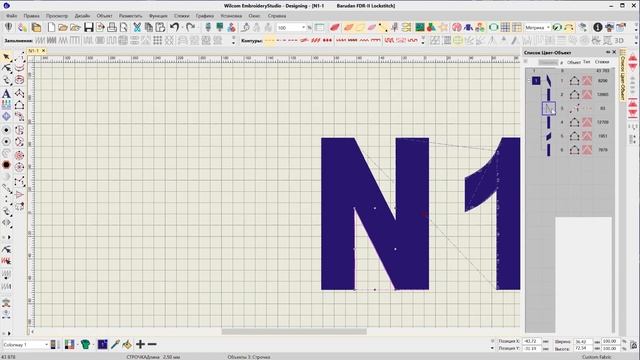Select the Lettering A tool
The height and width of the screenshot is (360, 640).
pyautogui.click(x=6, y=93)
